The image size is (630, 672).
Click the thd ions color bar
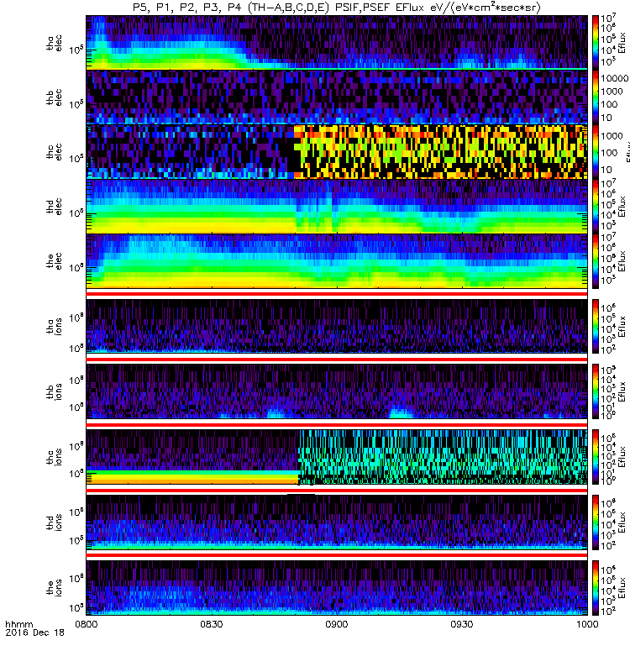point(596,522)
